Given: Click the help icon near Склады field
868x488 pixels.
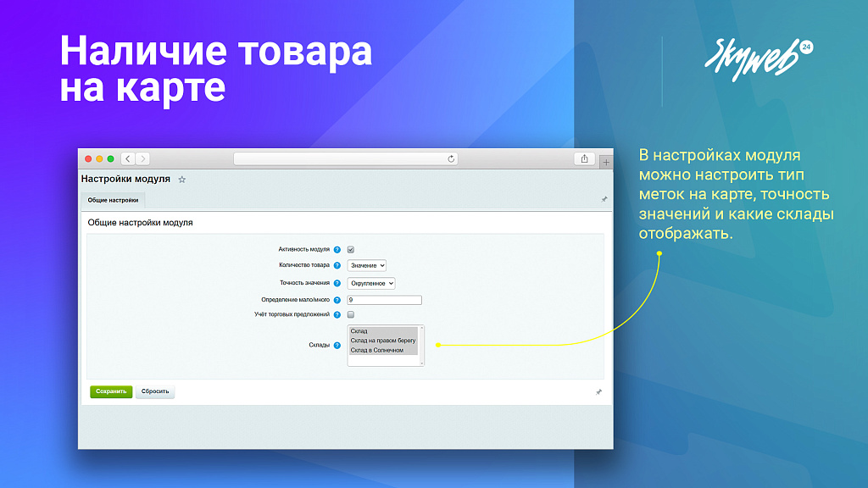Looking at the screenshot, I should coord(337,345).
